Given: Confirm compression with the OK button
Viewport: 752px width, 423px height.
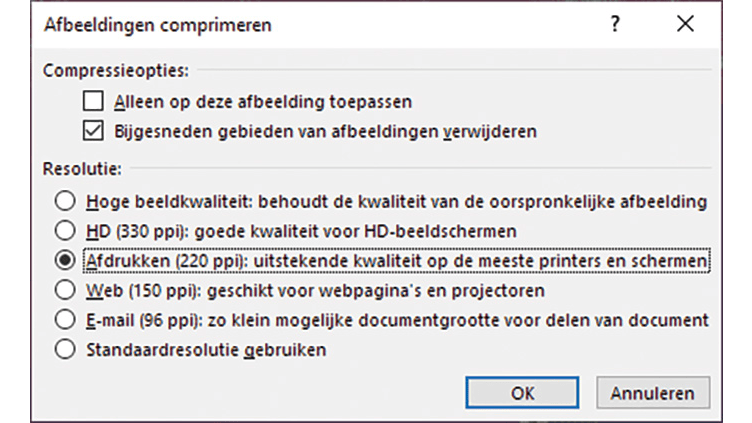Looking at the screenshot, I should point(523,391).
